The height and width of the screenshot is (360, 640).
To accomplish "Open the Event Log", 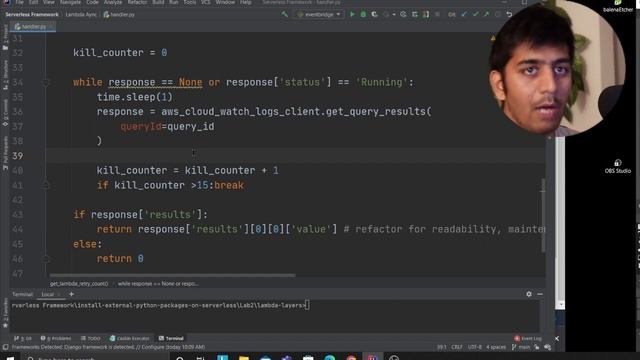I will click(x=528, y=338).
